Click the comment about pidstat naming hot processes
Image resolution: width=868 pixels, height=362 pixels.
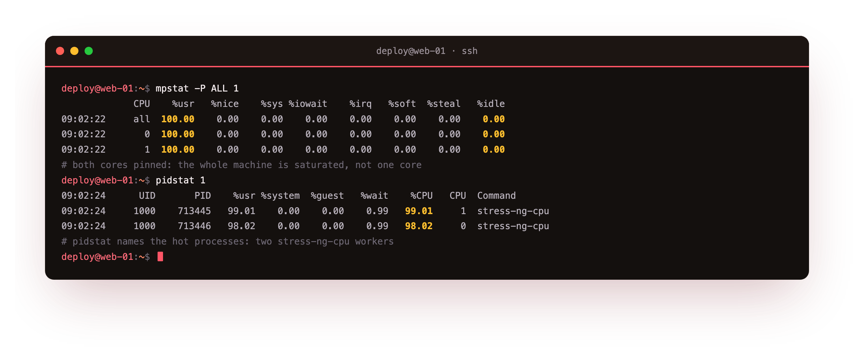pos(227,241)
